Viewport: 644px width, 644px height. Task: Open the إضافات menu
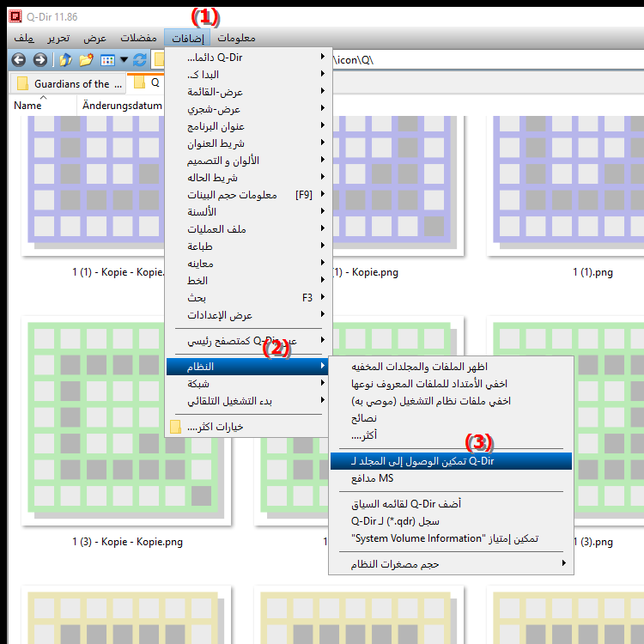coord(187,38)
